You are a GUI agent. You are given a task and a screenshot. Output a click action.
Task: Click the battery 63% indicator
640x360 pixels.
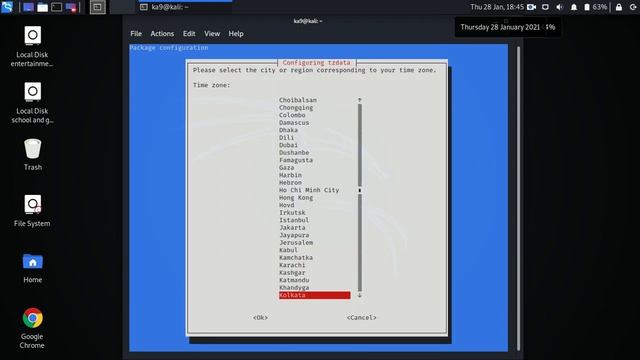(596, 7)
